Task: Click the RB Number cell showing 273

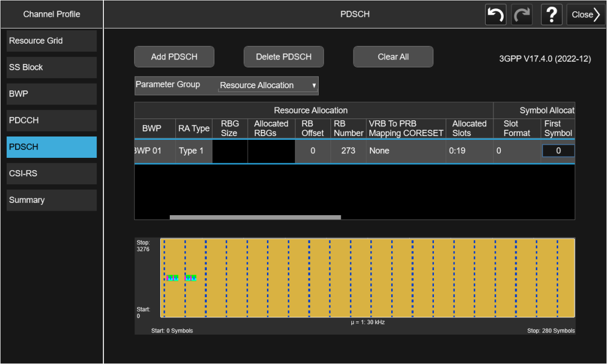Action: click(x=348, y=151)
